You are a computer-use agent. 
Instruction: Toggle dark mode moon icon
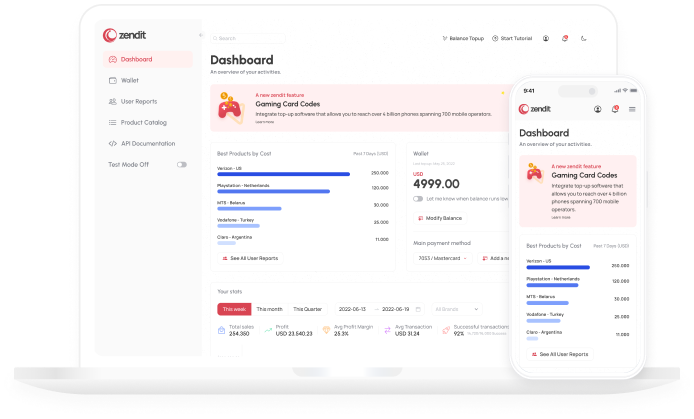point(583,38)
